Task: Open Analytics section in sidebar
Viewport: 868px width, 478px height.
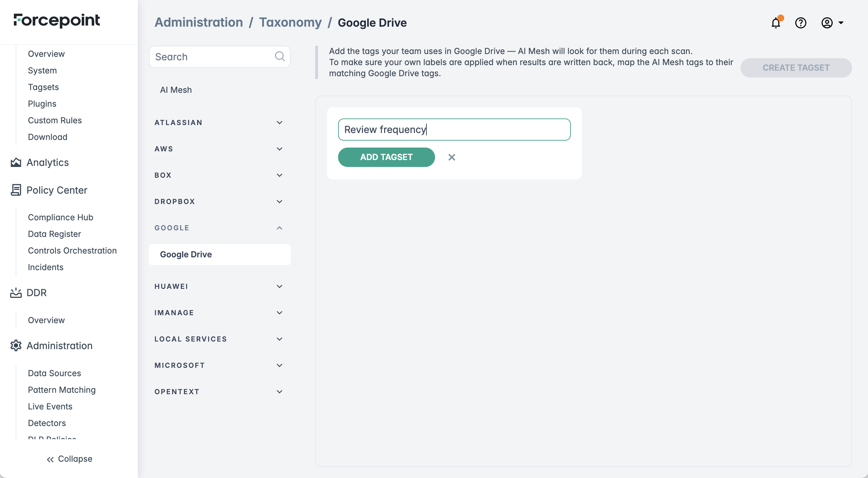Action: (x=48, y=162)
